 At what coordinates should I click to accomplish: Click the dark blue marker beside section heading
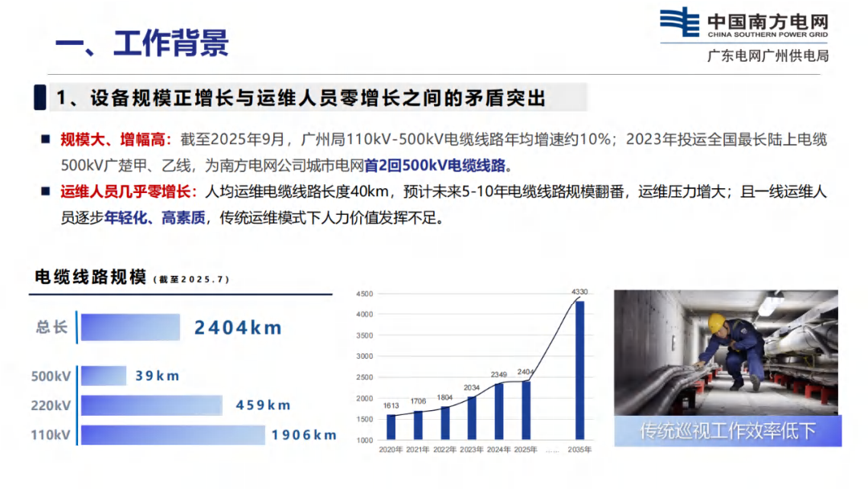pyautogui.click(x=39, y=97)
